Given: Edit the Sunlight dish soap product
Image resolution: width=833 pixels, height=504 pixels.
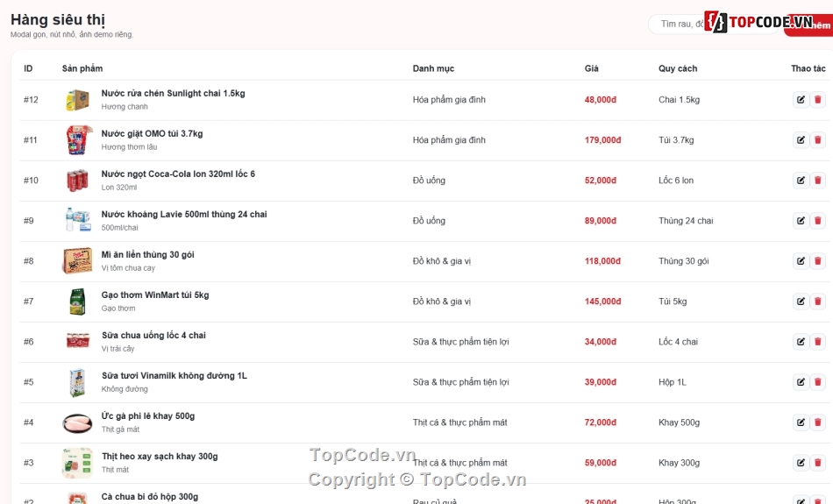Looking at the screenshot, I should click(x=801, y=99).
